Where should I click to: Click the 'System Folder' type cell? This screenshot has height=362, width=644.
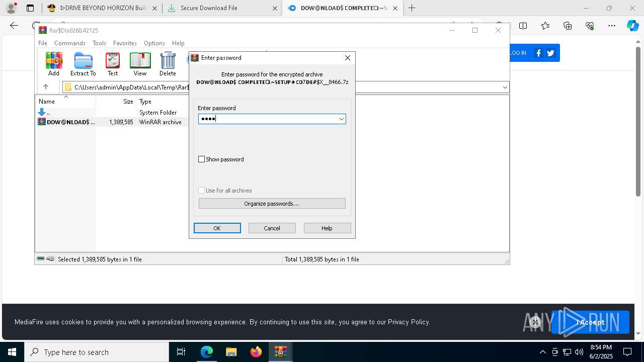(x=158, y=112)
